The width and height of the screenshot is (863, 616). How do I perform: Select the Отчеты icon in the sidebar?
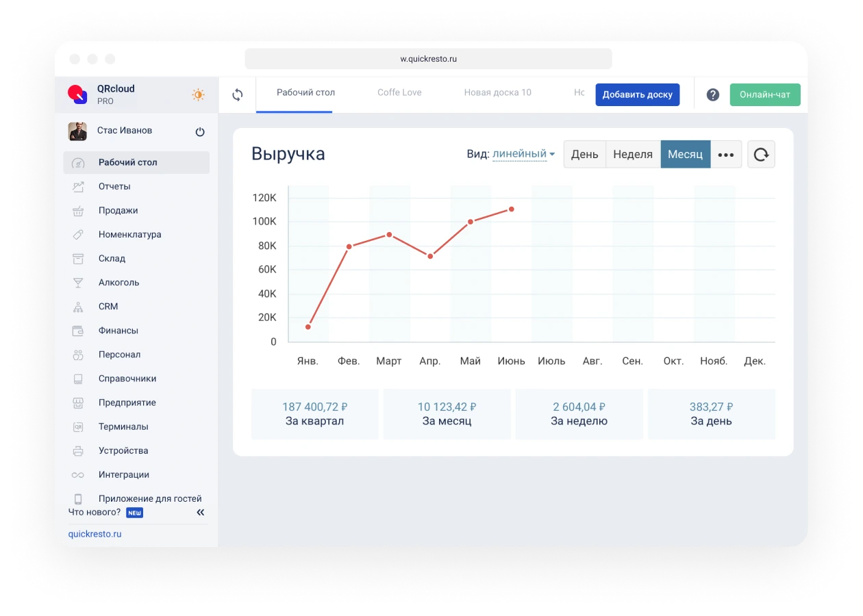78,186
